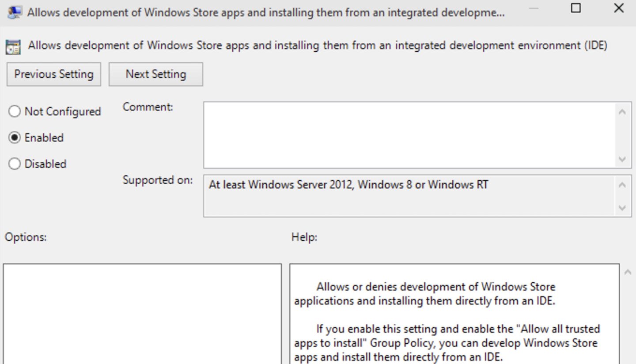The image size is (636, 364).
Task: Close the policy setting window
Action: click(619, 8)
